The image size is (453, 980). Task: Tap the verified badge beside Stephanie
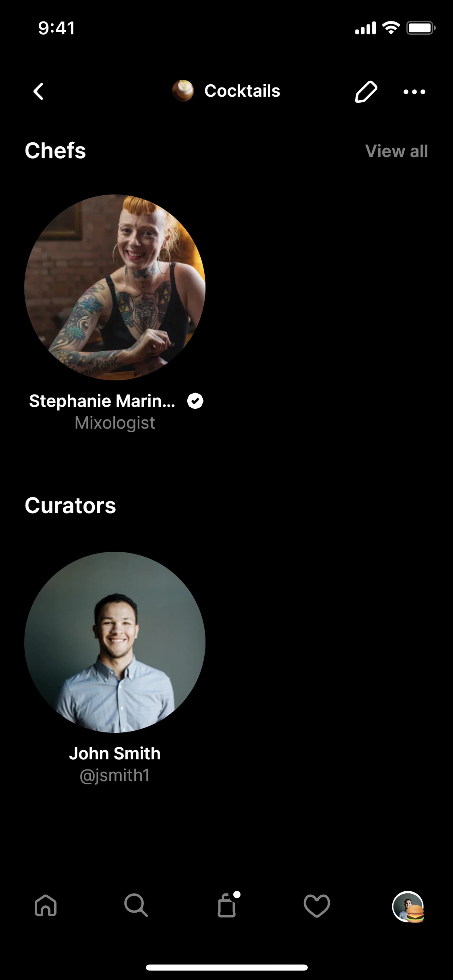point(195,401)
